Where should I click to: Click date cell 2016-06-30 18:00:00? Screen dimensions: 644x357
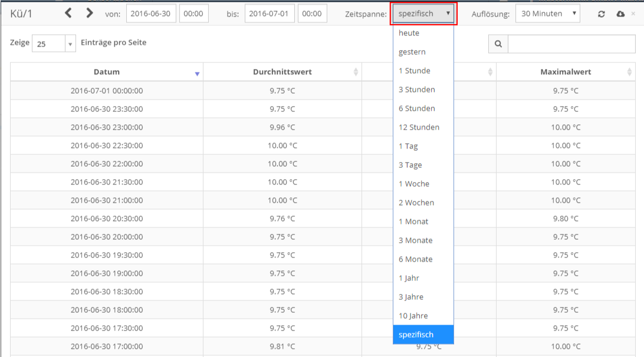[x=107, y=310]
